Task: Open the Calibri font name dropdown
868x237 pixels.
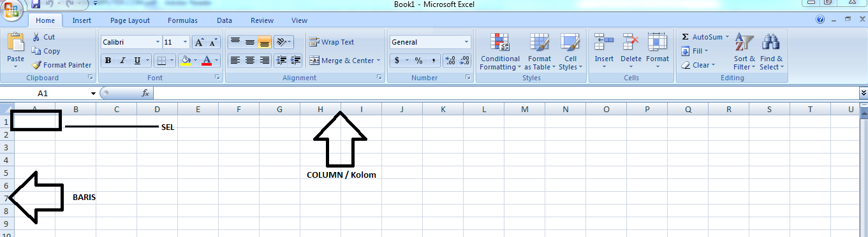Action: (x=158, y=42)
